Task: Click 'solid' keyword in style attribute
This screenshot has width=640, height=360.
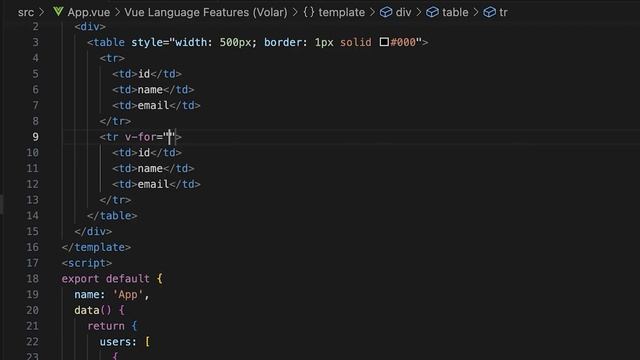Action: (x=356, y=42)
